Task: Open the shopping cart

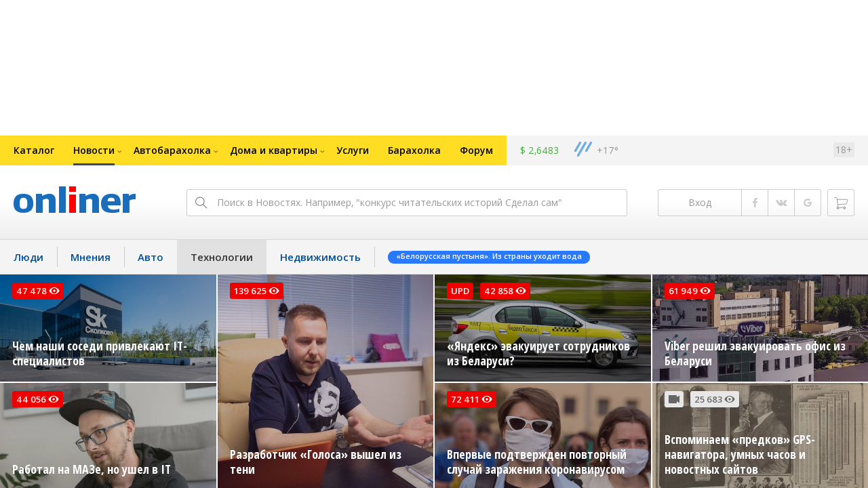Action: point(841,203)
